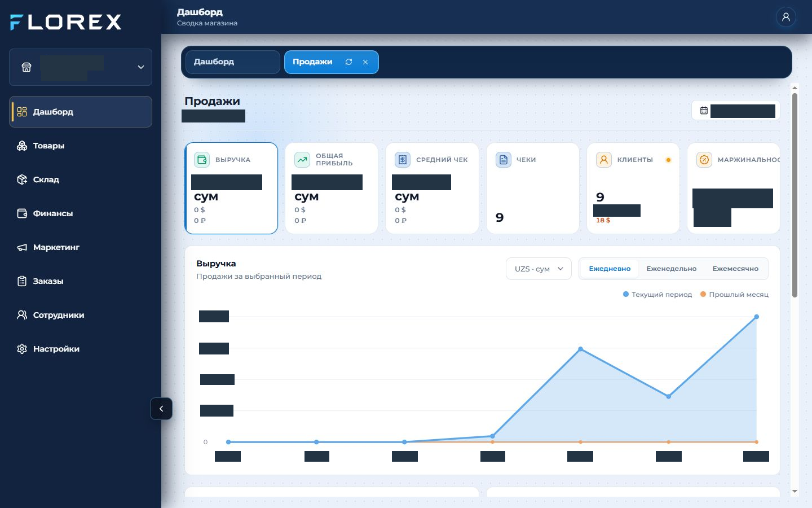Collapse the sidebar with arrow button
This screenshot has height=508, width=812.
tap(161, 409)
